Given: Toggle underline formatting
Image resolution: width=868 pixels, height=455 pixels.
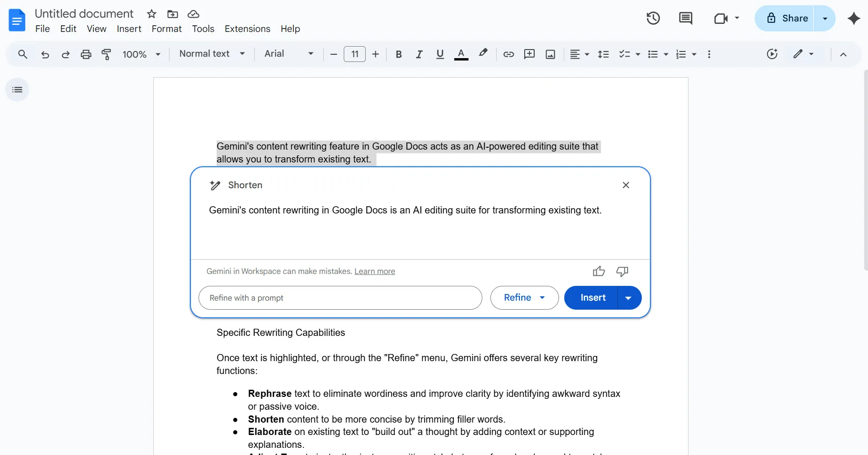Looking at the screenshot, I should [x=440, y=54].
